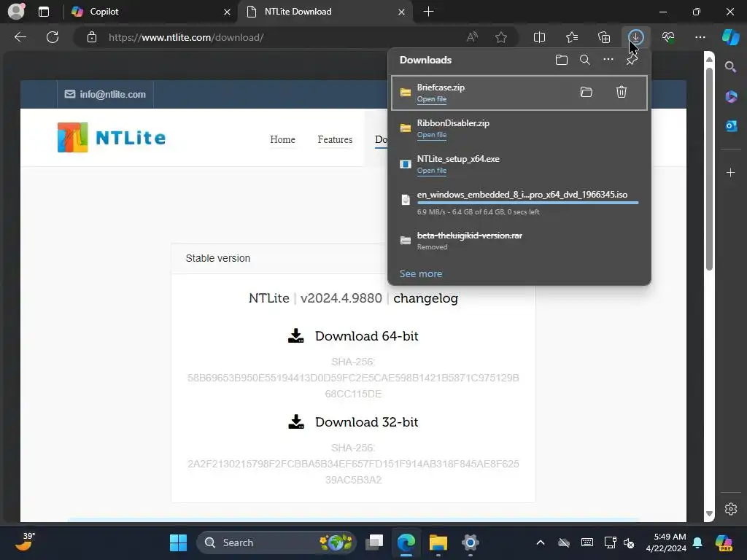Screen dimensions: 747x560
Task: Click the address bar URL
Action: (186, 37)
